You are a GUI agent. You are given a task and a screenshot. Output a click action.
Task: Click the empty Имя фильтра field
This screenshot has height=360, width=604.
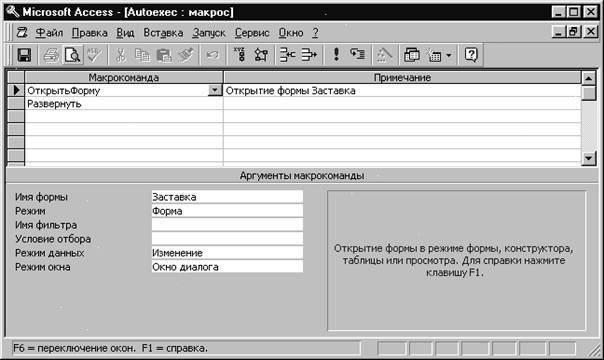[x=227, y=225]
